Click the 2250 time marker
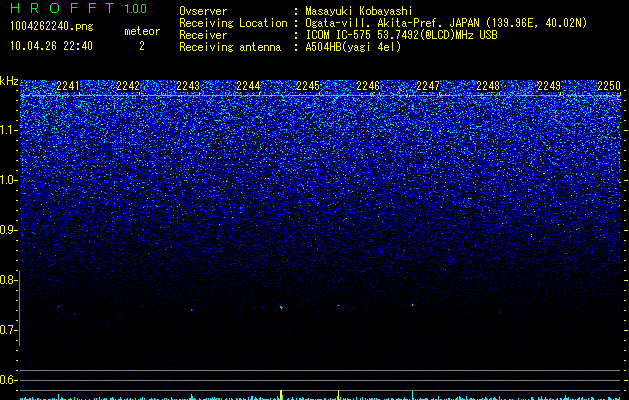 tap(609, 86)
